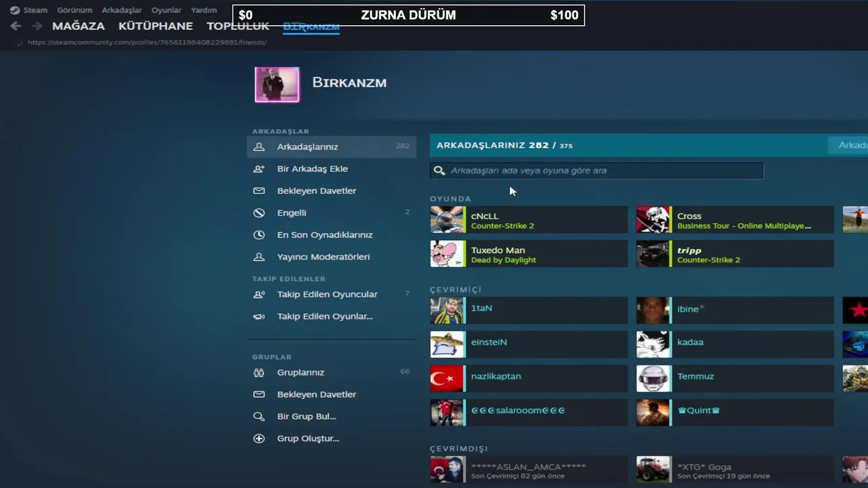Click the steamcommunity profile URL text

tap(147, 42)
